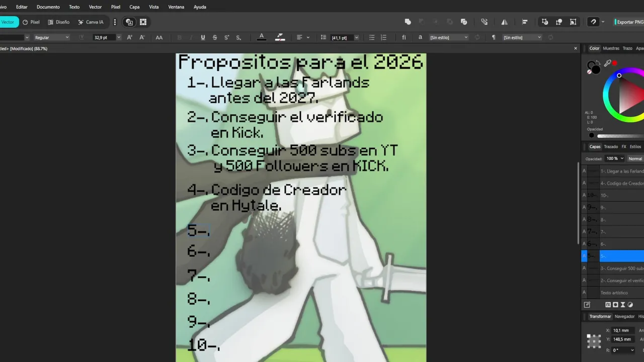644x362 pixels.
Task: Open the Regular font style dropdown
Action: tap(51, 37)
